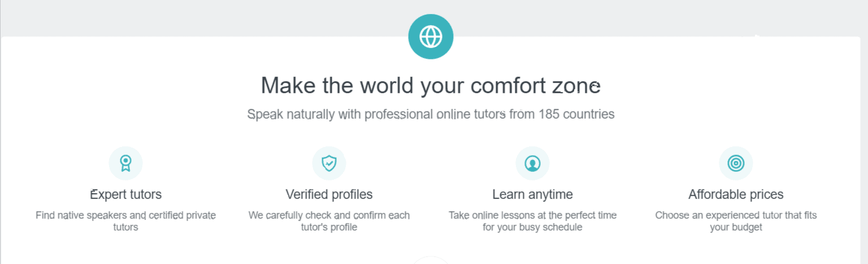
Task: Click 'Choose an experienced tutor that fits' text
Action: click(736, 215)
